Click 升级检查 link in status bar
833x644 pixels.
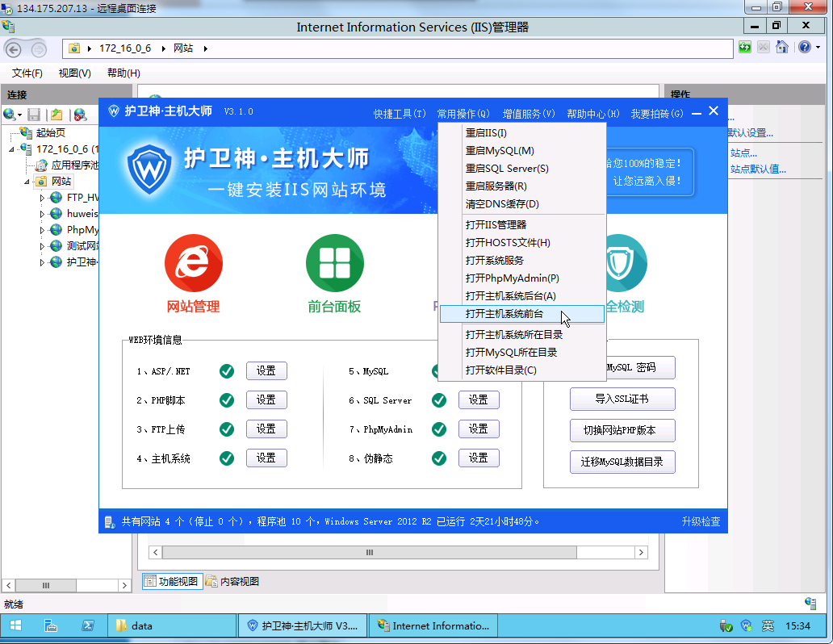(701, 522)
